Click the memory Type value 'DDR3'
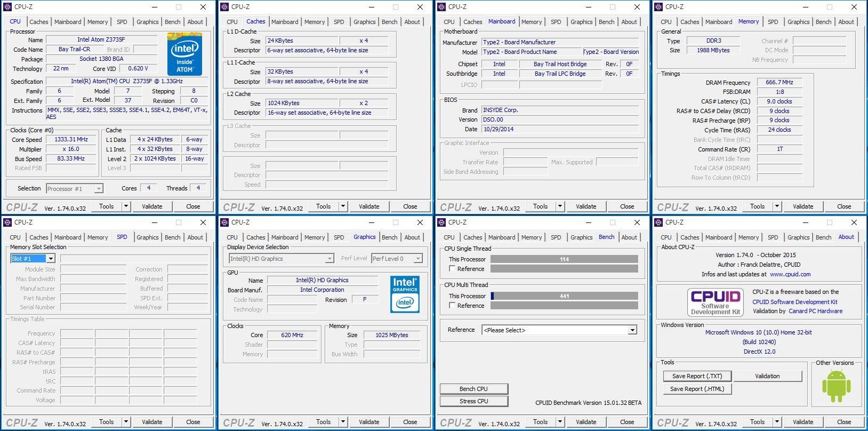 pos(713,41)
